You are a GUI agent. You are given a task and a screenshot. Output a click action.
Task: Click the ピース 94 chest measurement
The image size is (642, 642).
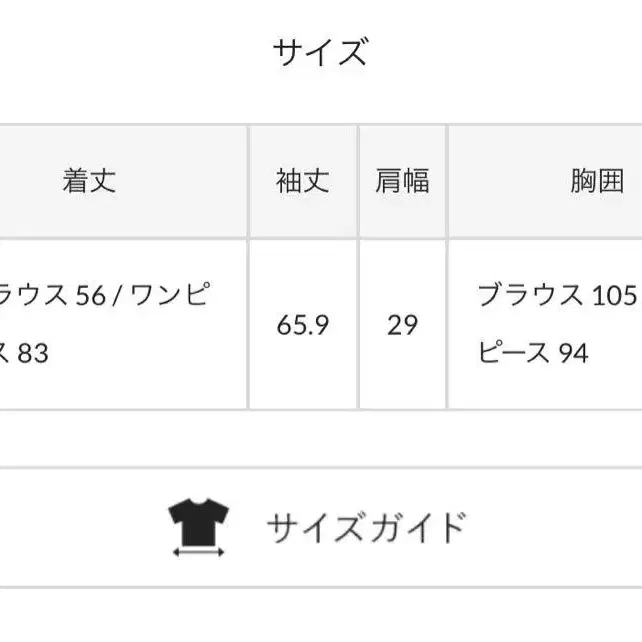[533, 352]
